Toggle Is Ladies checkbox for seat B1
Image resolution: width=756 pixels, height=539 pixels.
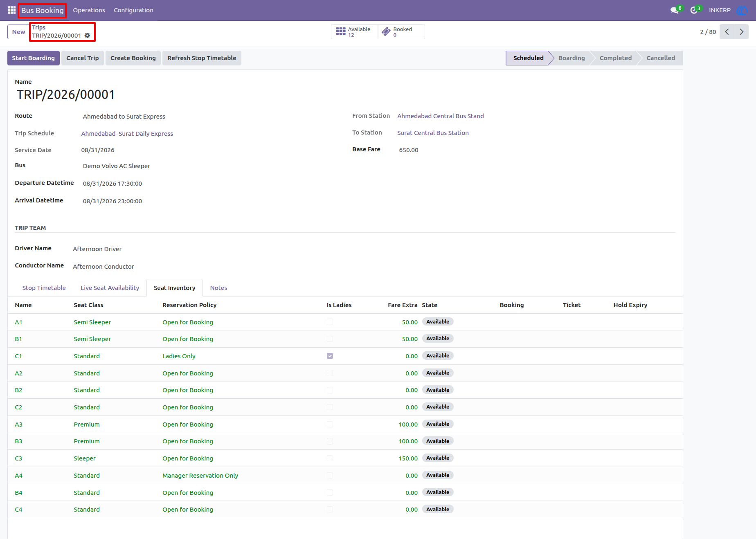pos(330,339)
